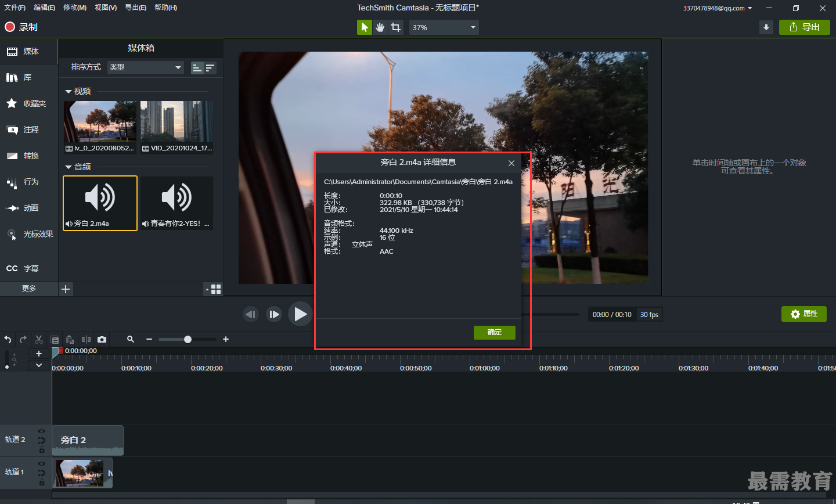This screenshot has height=504, width=836.
Task: Open the 37% canvas zoom dropdown
Action: click(x=444, y=27)
